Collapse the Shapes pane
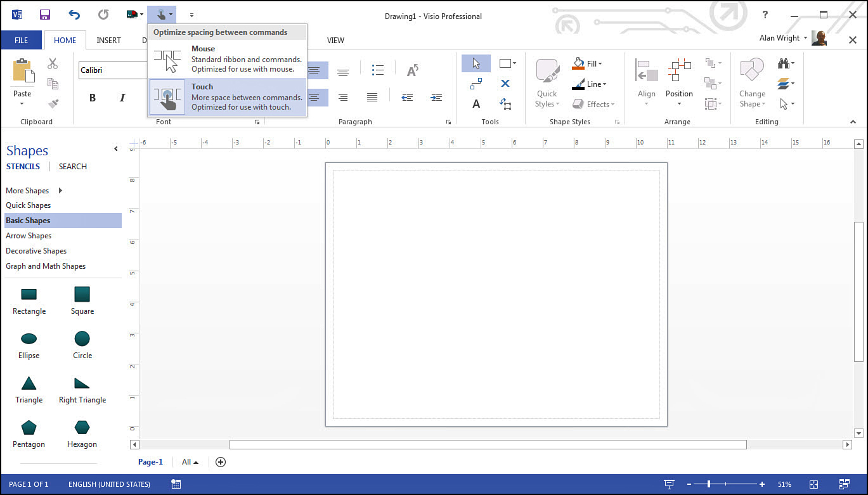Viewport: 868px width, 495px height. (x=116, y=149)
